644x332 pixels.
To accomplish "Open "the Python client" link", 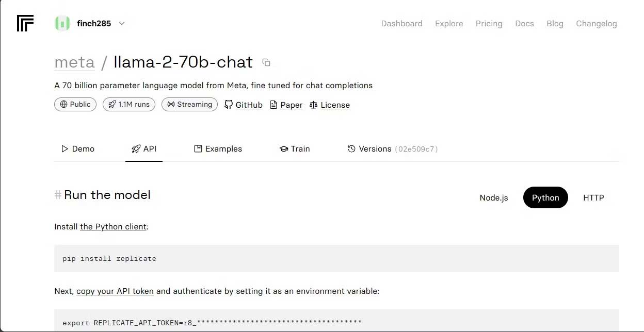I will [113, 226].
